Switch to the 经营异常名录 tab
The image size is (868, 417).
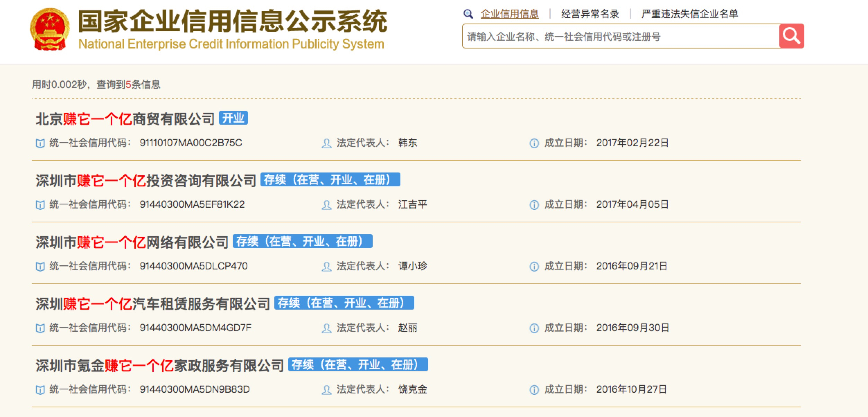(590, 14)
